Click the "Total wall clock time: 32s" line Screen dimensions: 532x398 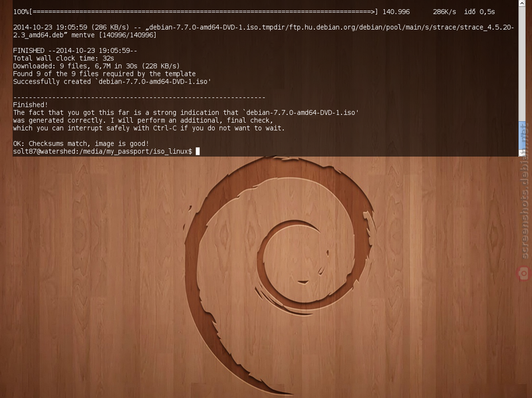[63, 58]
